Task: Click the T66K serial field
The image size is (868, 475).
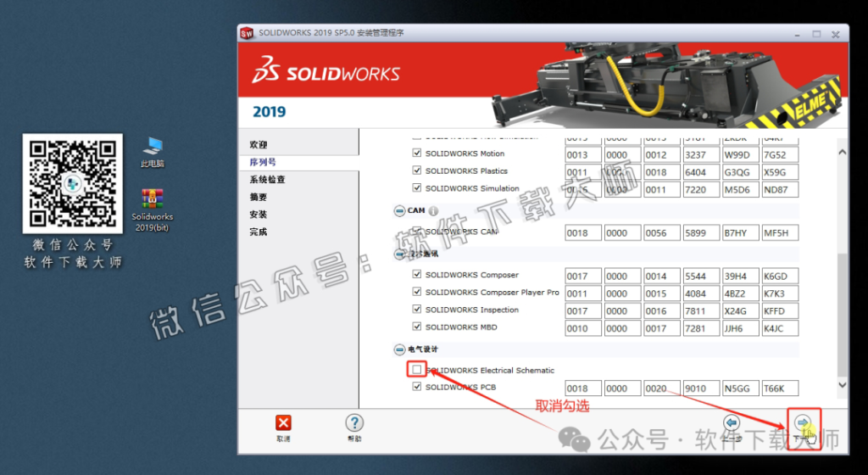Action: [781, 388]
